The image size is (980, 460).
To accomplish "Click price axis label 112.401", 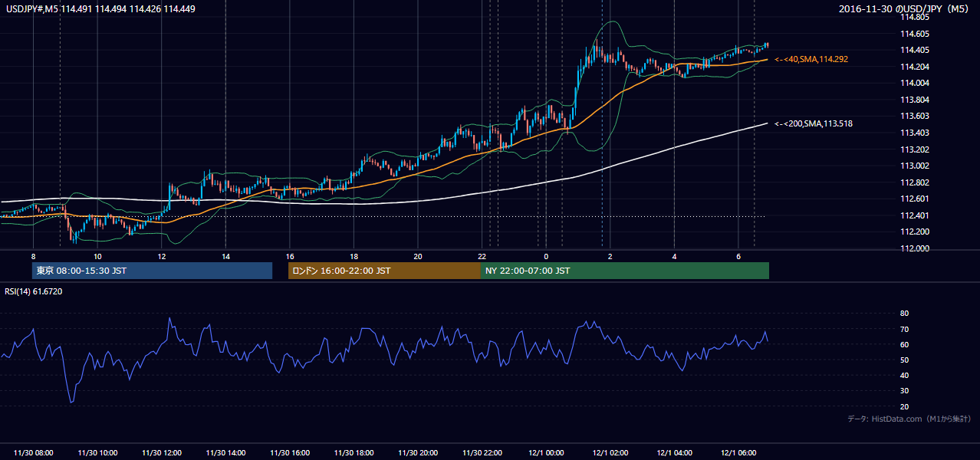I will click(916, 215).
